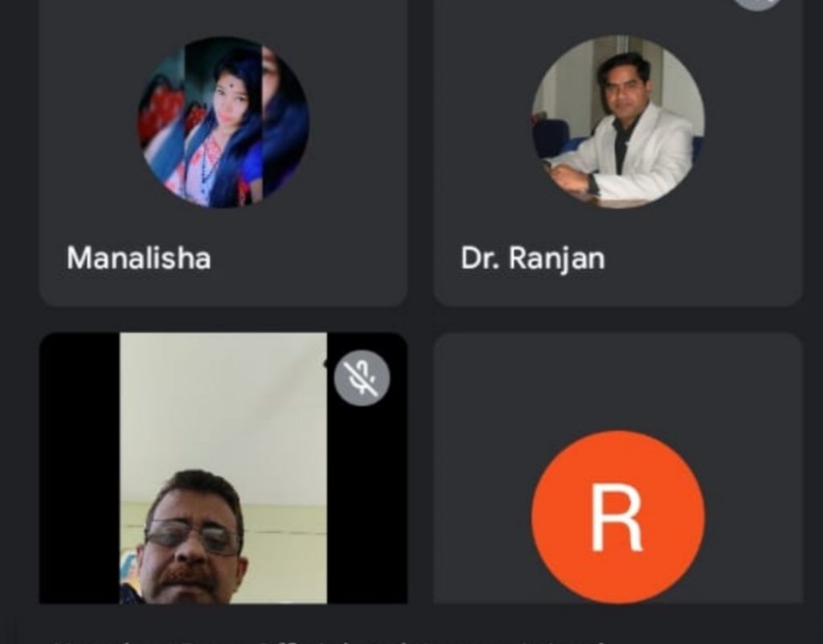Tap the dark gap between top participant tiles
The image size is (823, 644).
[420, 152]
